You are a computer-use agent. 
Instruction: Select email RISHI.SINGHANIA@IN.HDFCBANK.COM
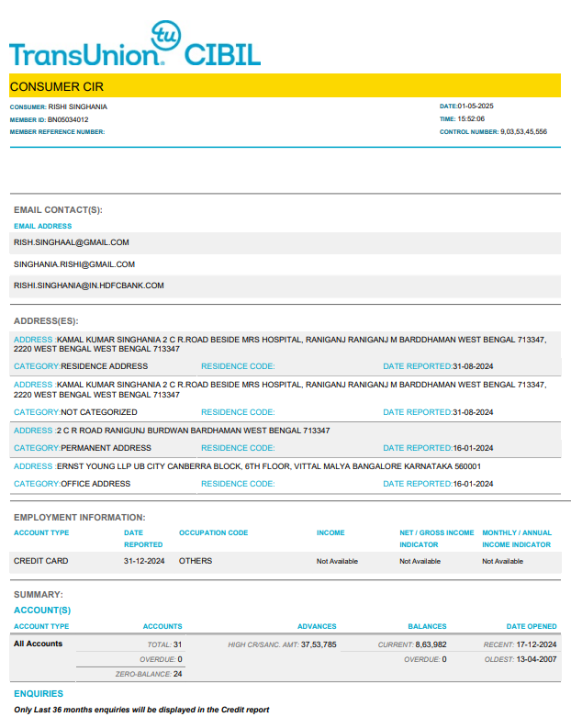pos(89,286)
